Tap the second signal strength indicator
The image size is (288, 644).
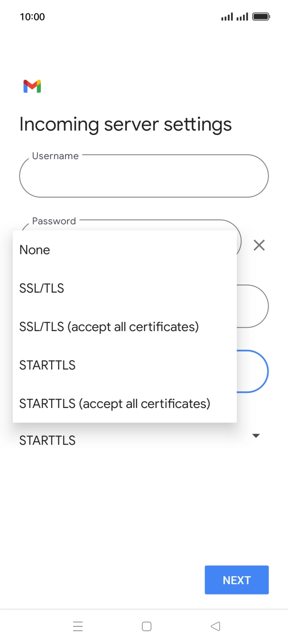(242, 17)
